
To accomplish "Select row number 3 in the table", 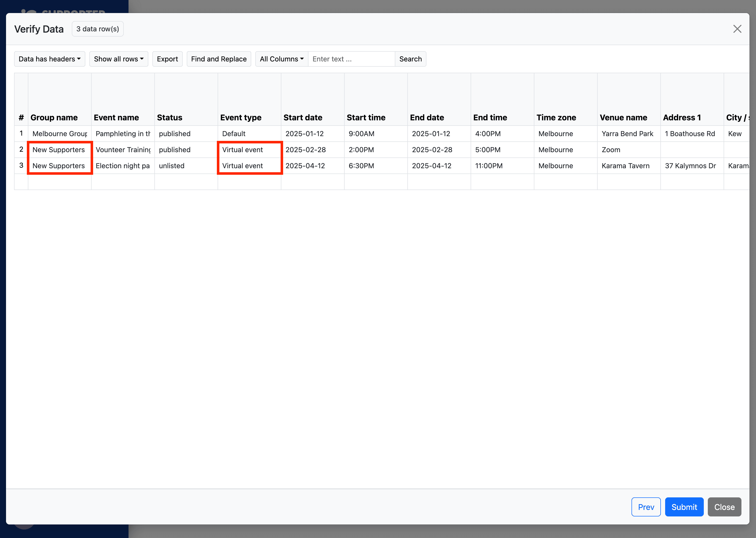I will [x=21, y=165].
